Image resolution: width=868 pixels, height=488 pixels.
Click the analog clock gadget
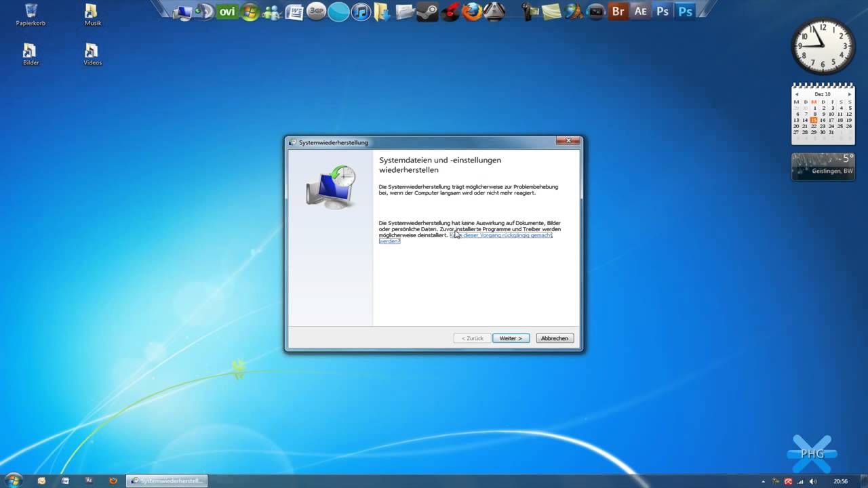point(823,46)
